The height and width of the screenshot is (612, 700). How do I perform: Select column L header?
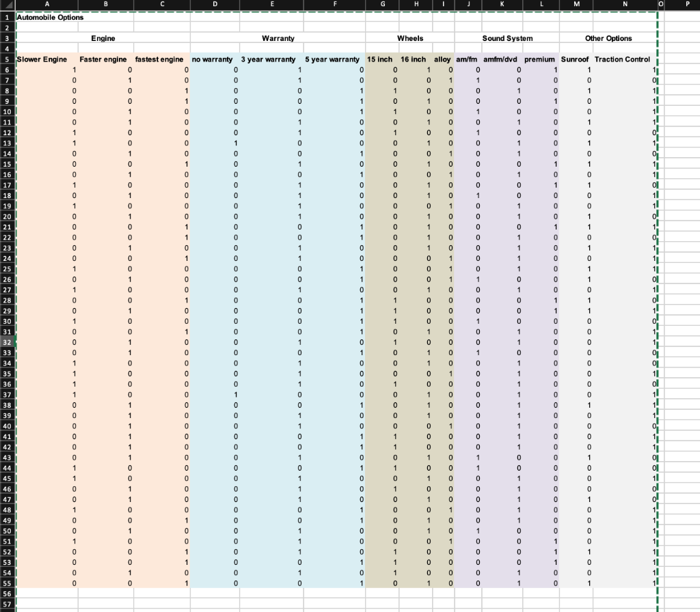[x=541, y=4]
